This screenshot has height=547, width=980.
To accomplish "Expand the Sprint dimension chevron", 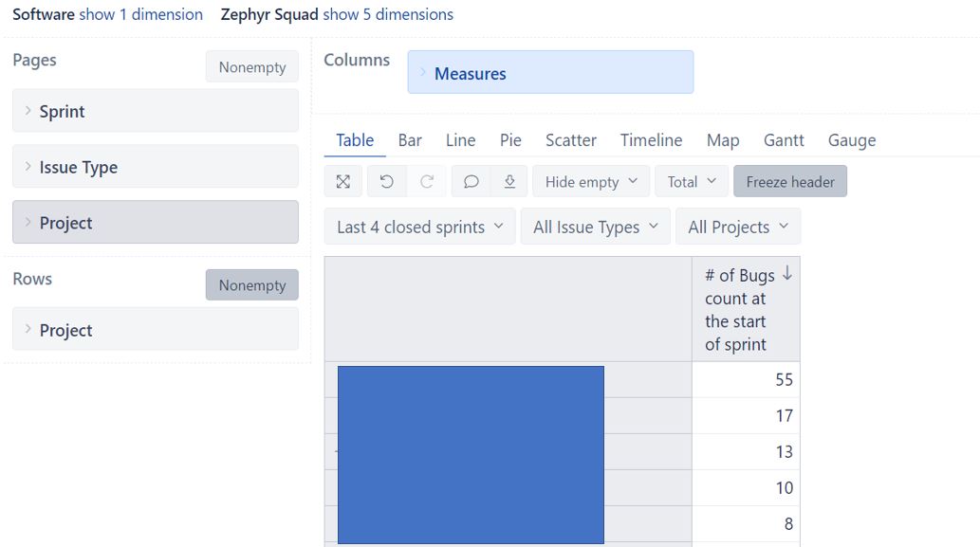I will click(x=28, y=111).
